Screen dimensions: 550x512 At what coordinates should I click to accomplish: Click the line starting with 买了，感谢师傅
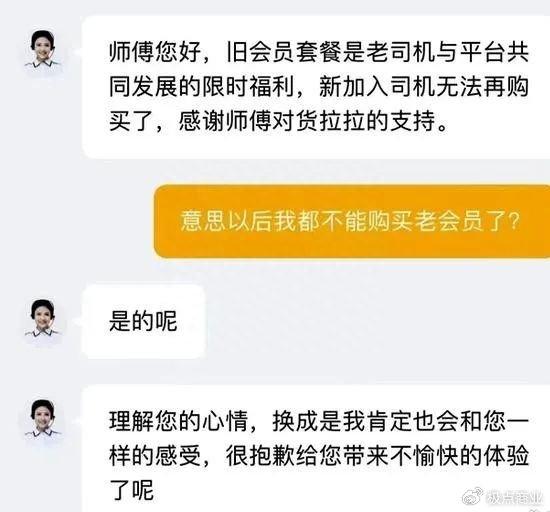279,121
